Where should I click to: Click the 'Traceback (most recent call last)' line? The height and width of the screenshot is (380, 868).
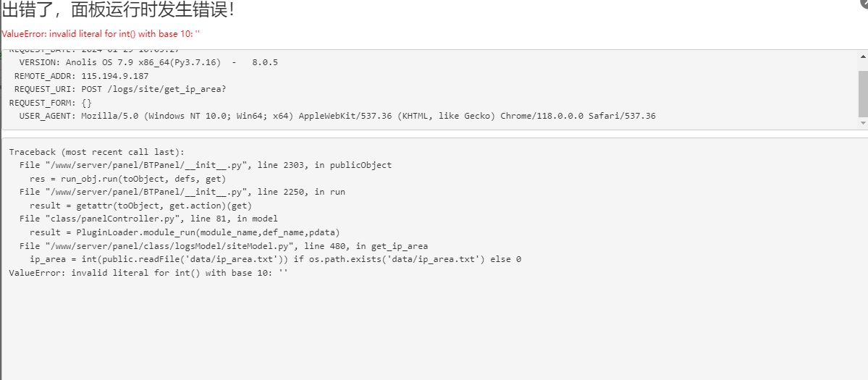click(97, 151)
